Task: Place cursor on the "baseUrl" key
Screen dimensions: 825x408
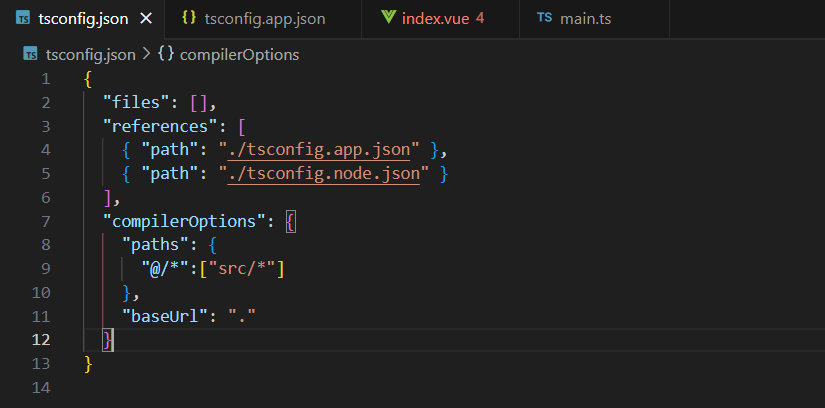Action: coord(160,317)
